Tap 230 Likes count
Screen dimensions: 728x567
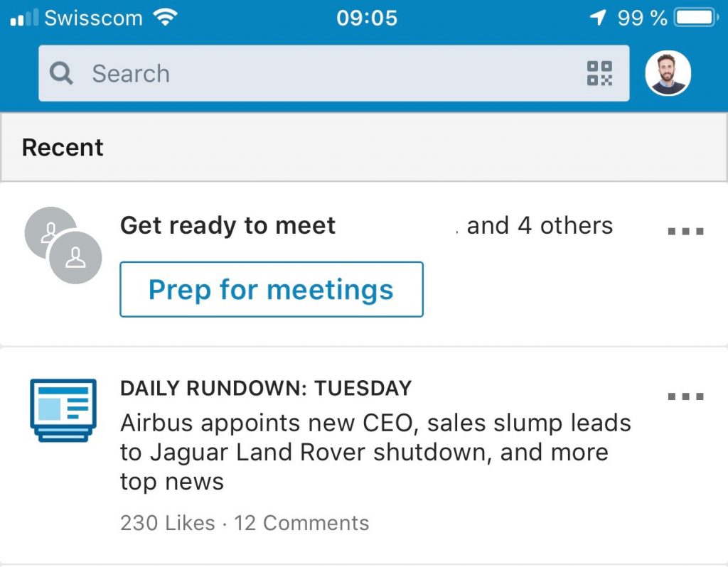[168, 523]
